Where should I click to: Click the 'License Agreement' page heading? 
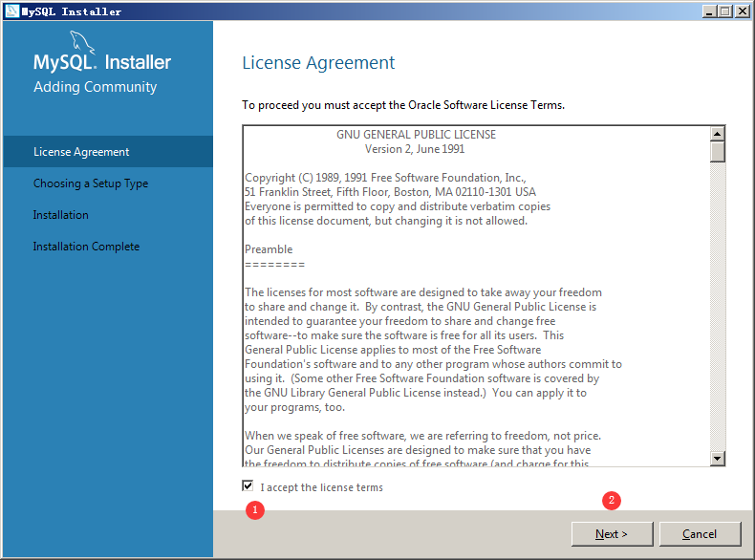coord(318,63)
